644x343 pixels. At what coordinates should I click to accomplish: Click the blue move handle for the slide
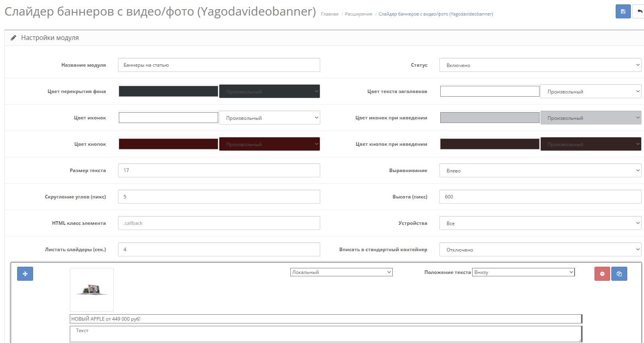coord(25,274)
